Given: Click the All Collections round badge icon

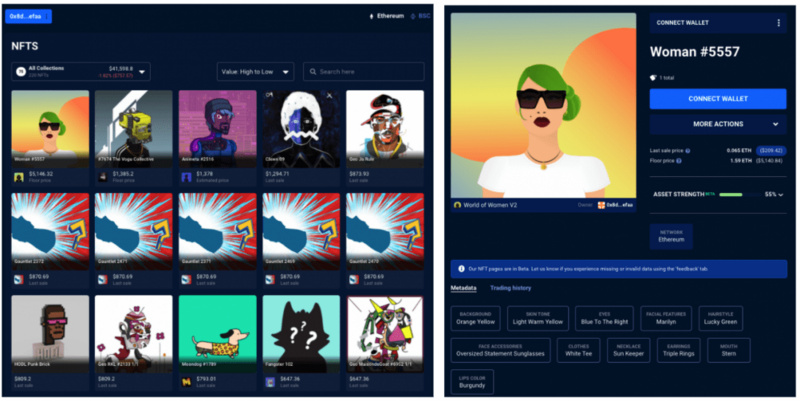Looking at the screenshot, I should pyautogui.click(x=21, y=71).
